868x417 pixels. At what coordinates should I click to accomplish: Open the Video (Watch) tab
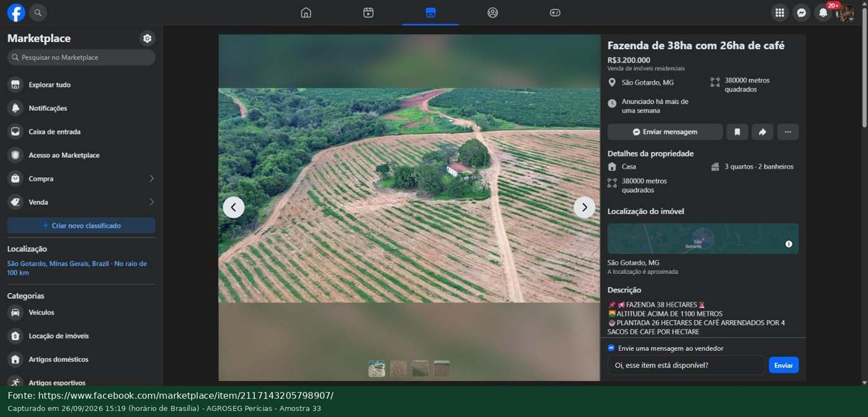368,12
